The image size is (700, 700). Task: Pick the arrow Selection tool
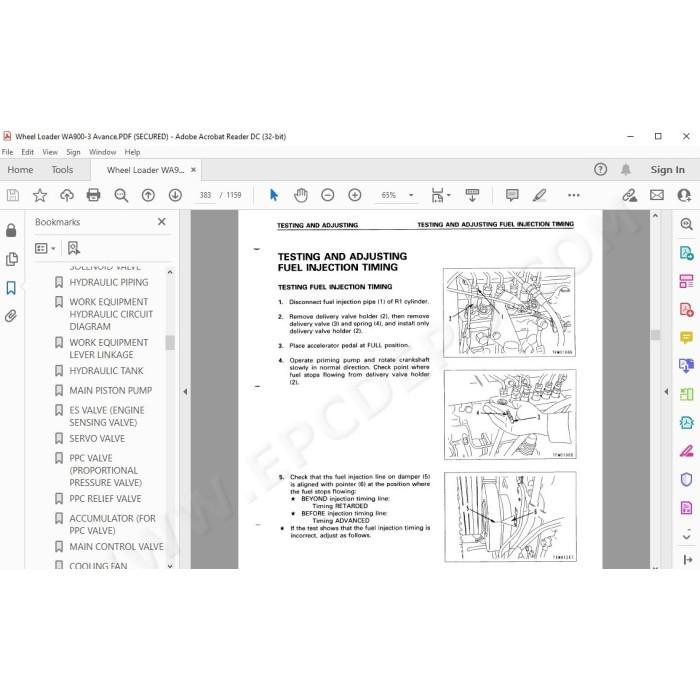[x=274, y=195]
